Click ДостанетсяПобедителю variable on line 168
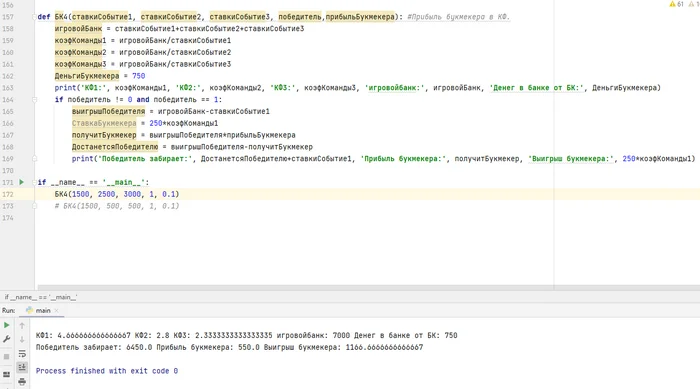This screenshot has height=389, width=700. [x=115, y=147]
